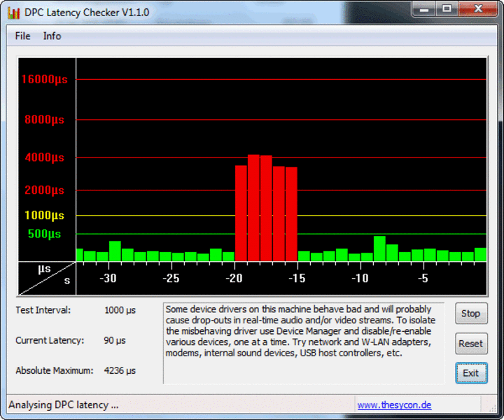The width and height of the screenshot is (504, 420).
Task: Click the Current Latency label
Action: coord(50,340)
